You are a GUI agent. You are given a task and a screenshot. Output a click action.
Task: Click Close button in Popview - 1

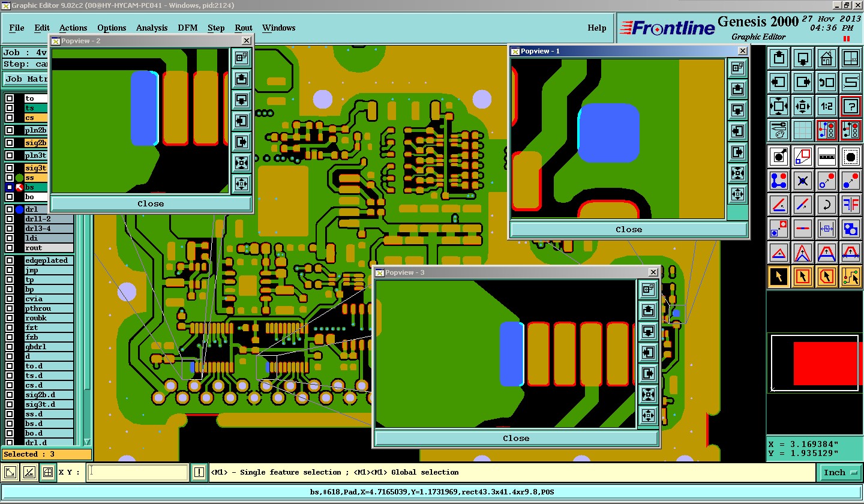[x=629, y=229]
